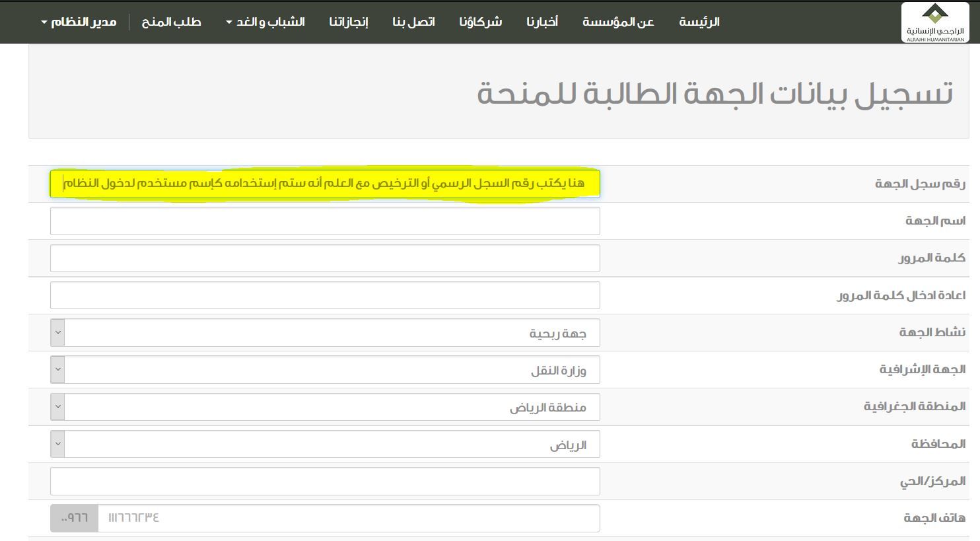
Task: Click the highlighted رقم سجل الجهة field
Action: tap(325, 183)
